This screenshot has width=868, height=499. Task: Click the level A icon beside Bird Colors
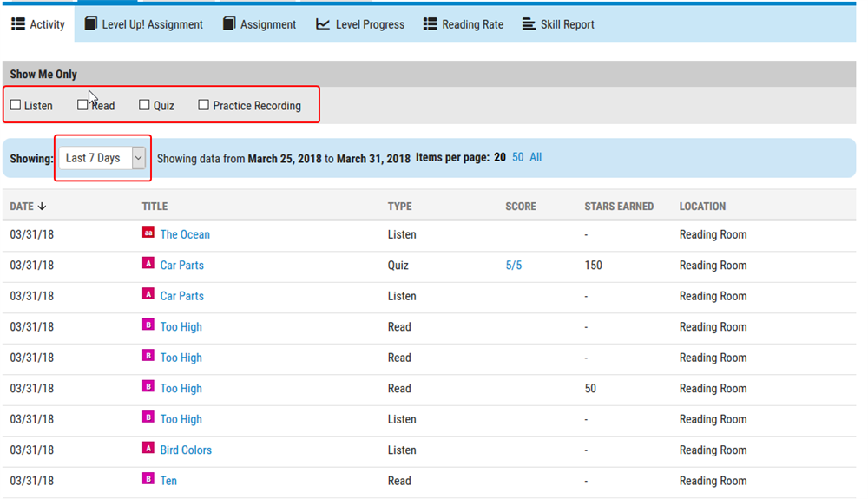[148, 450]
